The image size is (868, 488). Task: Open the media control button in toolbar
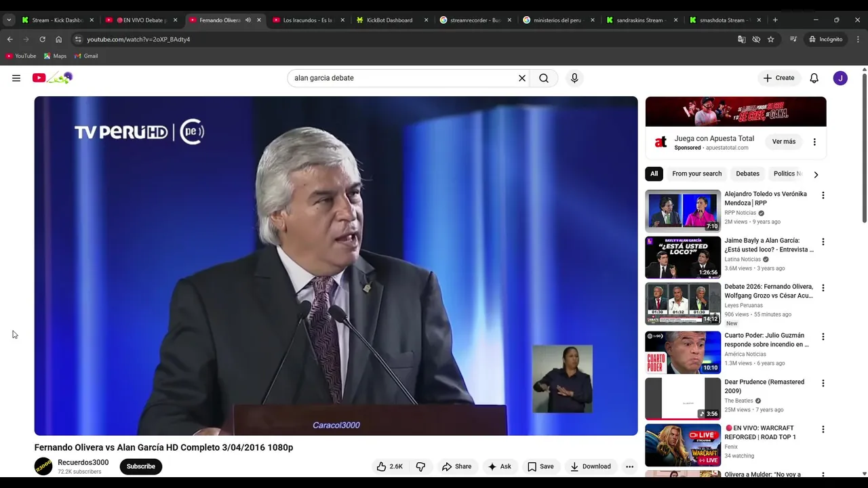(793, 39)
